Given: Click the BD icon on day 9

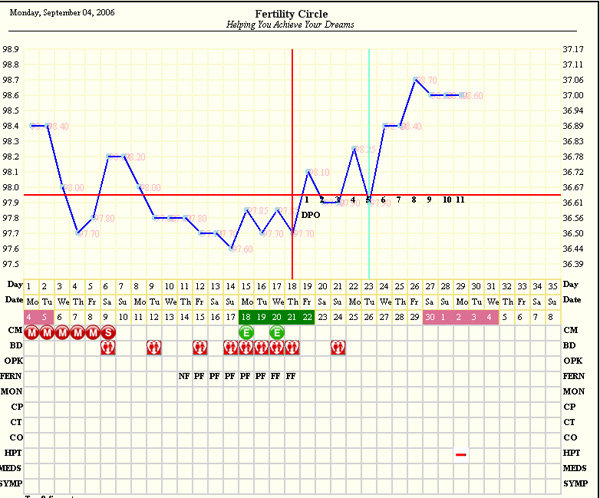Looking at the screenshot, I should pos(154,347).
